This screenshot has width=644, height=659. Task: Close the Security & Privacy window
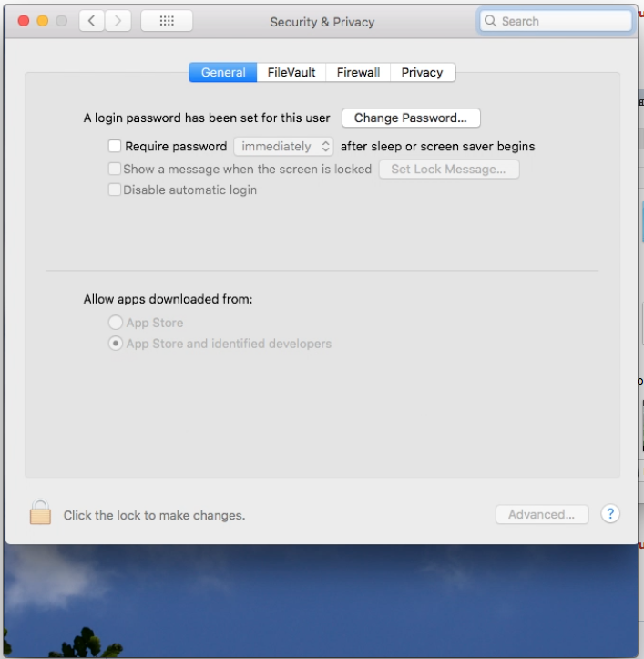[24, 21]
